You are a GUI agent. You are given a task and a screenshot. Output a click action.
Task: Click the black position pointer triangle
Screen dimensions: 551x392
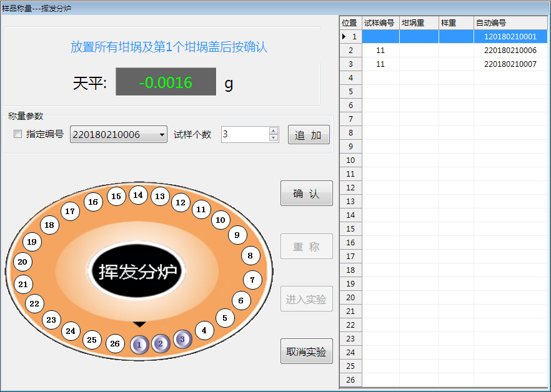(x=139, y=324)
